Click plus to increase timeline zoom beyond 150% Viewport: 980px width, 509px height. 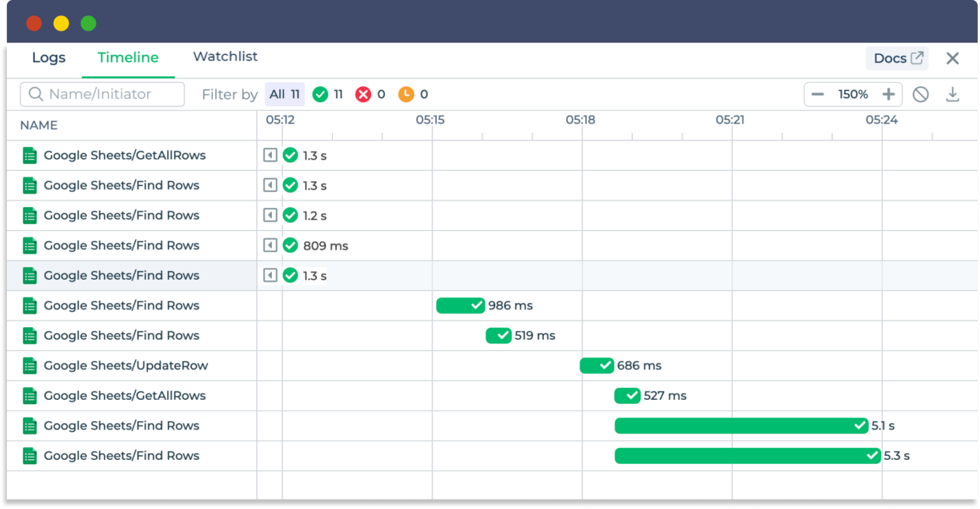[888, 94]
